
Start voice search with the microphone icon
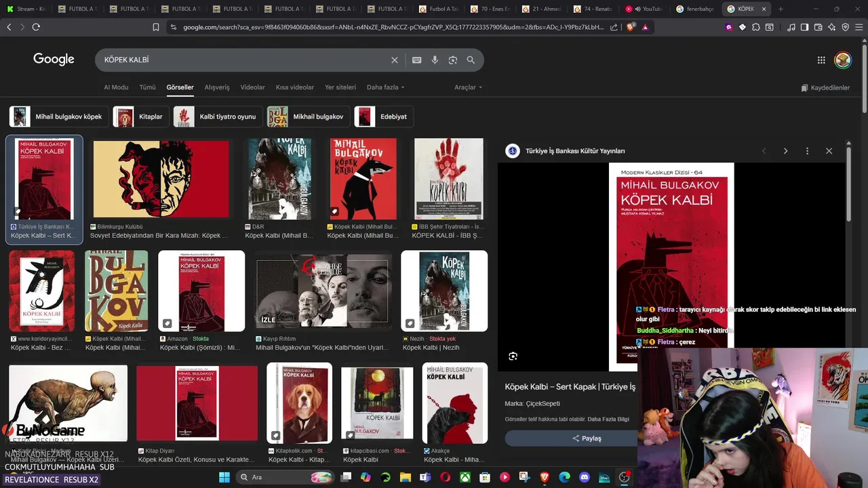(x=435, y=60)
